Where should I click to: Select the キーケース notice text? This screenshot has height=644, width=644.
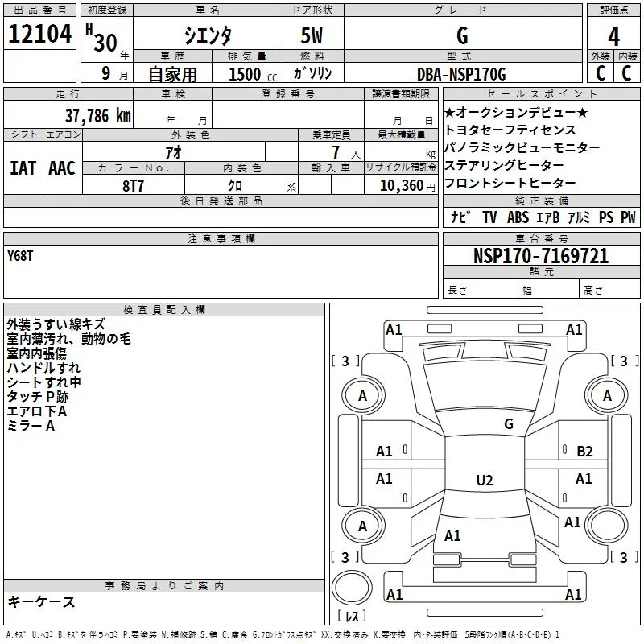point(42,601)
